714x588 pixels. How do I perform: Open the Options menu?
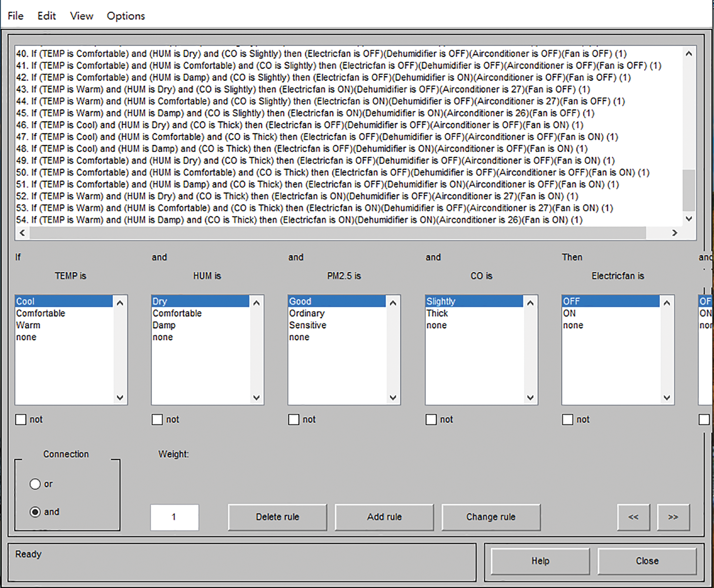[126, 16]
